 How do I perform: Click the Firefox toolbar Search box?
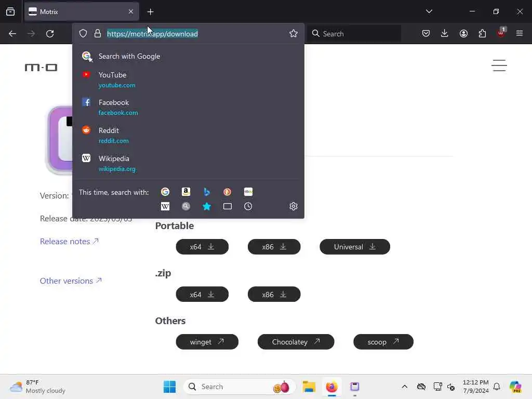click(354, 34)
